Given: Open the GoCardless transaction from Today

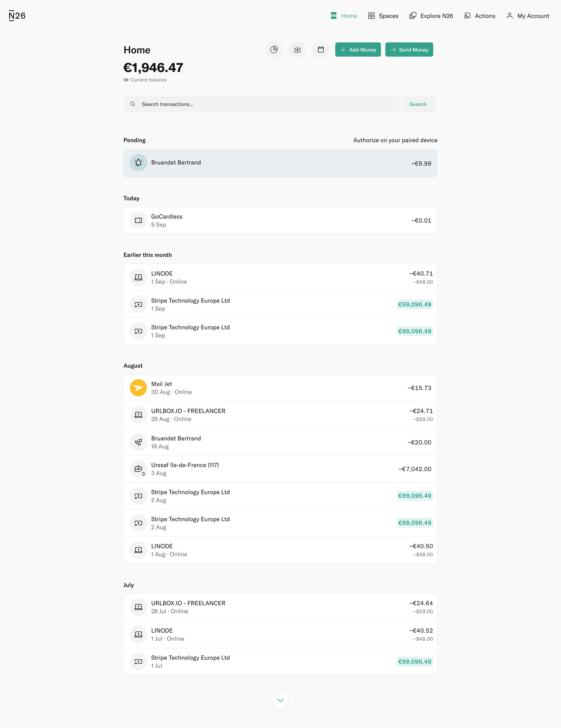Looking at the screenshot, I should [x=280, y=220].
